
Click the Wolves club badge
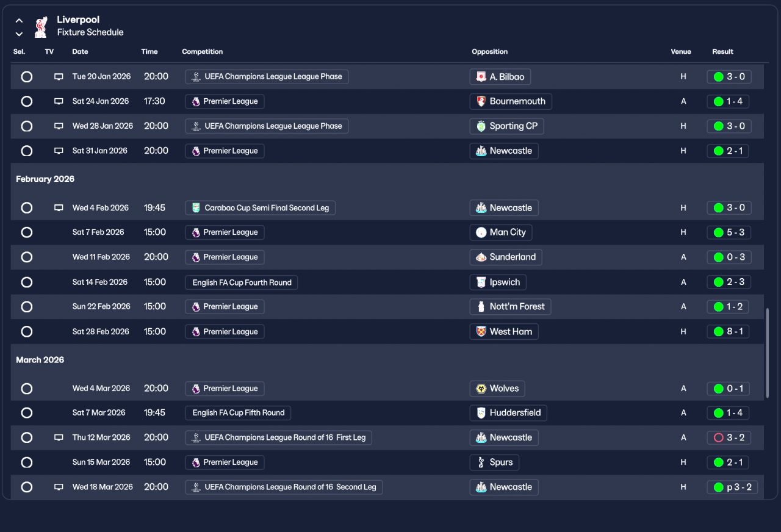pyautogui.click(x=481, y=389)
